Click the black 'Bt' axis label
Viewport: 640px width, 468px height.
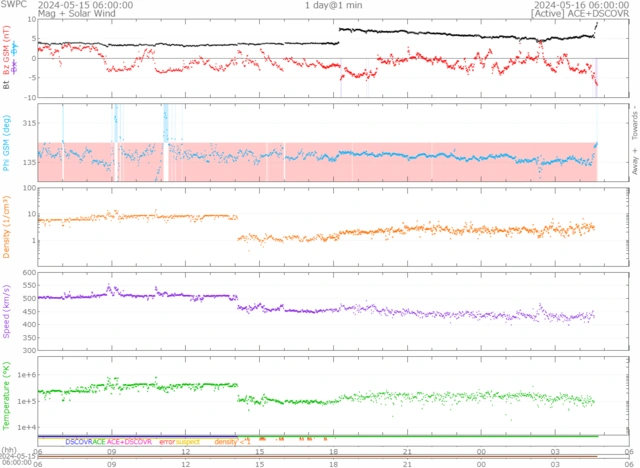point(7,85)
